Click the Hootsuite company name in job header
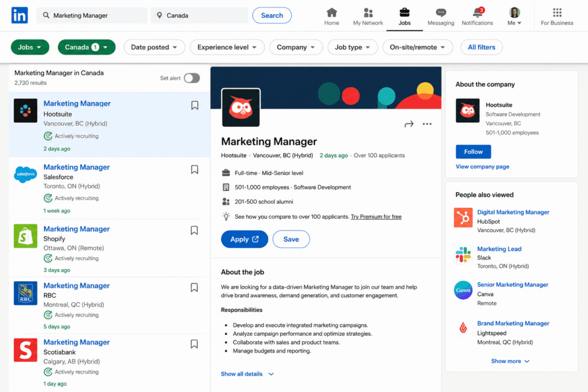The height and width of the screenshot is (392, 588). (x=234, y=156)
